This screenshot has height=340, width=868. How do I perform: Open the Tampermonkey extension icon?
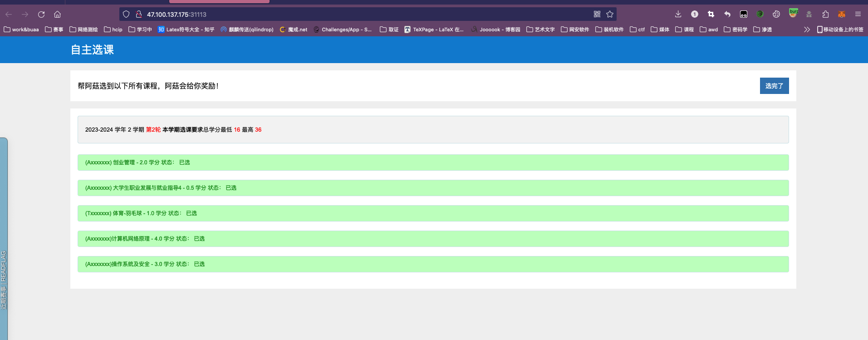tap(743, 15)
